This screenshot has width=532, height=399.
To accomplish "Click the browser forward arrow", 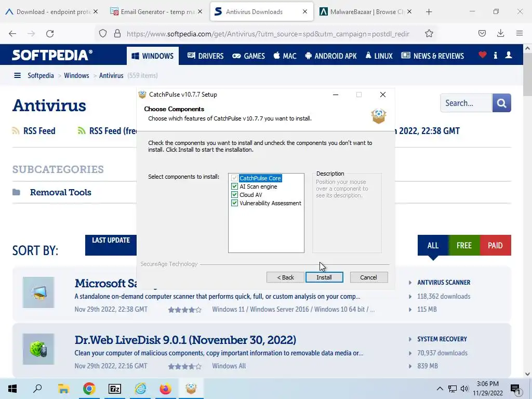I will click(31, 34).
